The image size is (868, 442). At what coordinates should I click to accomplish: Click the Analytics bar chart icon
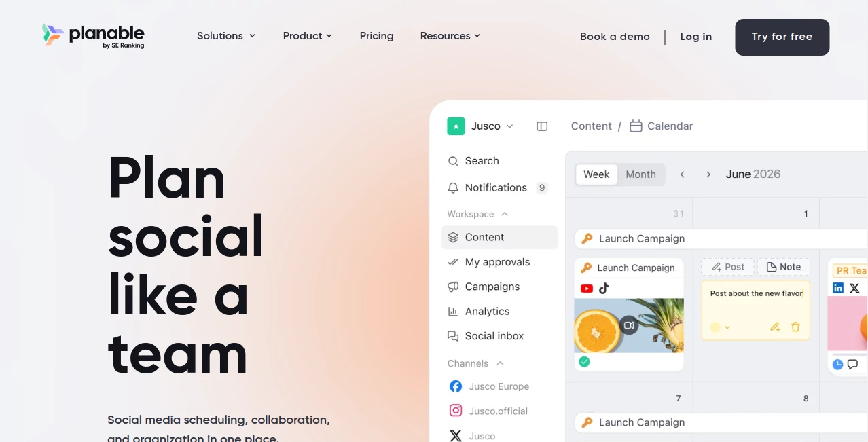click(453, 312)
